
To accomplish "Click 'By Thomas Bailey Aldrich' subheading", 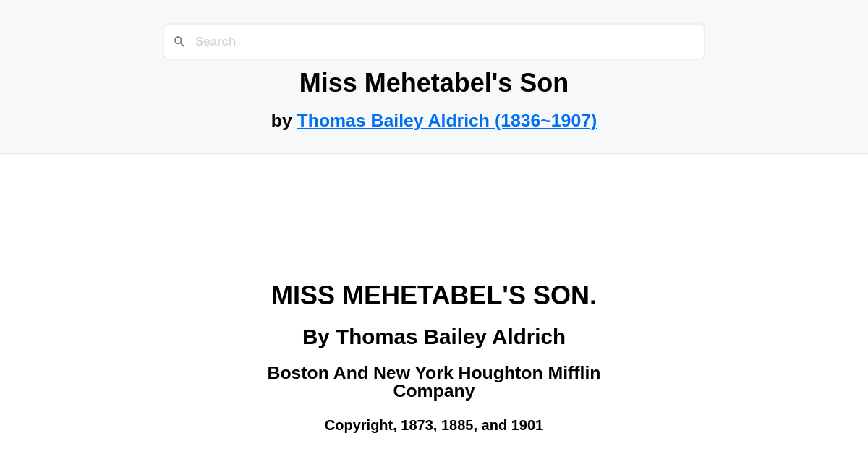I will (x=434, y=336).
